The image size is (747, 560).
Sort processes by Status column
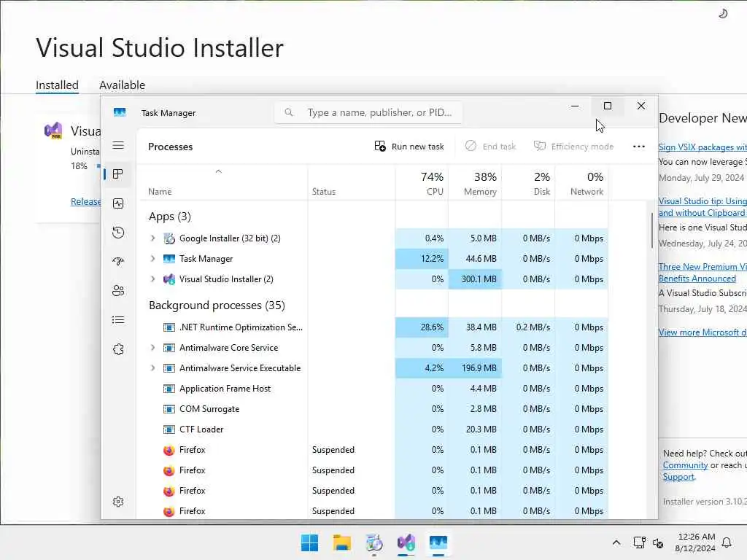tap(324, 192)
